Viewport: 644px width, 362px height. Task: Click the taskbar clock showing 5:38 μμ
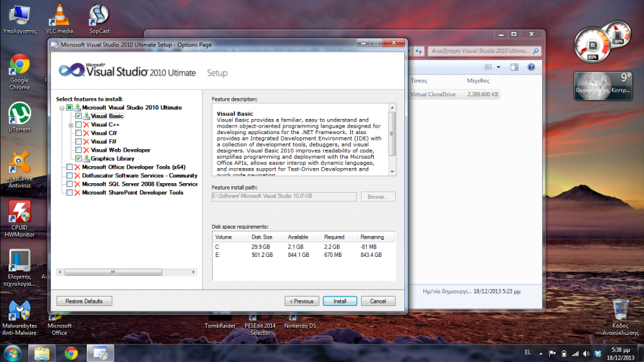pyautogui.click(x=621, y=354)
